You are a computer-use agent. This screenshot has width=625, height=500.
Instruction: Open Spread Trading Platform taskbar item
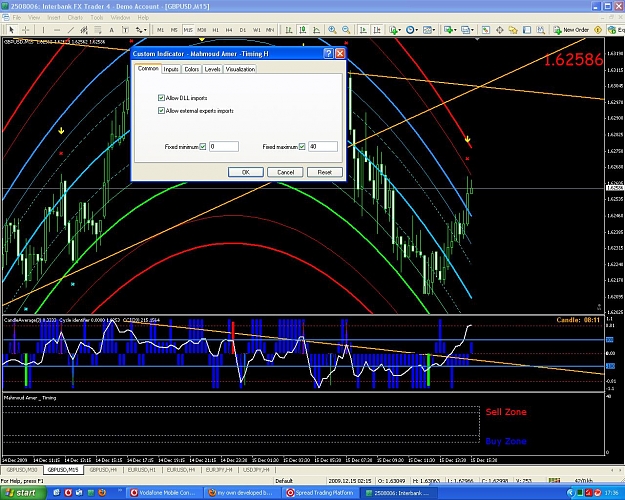[321, 493]
